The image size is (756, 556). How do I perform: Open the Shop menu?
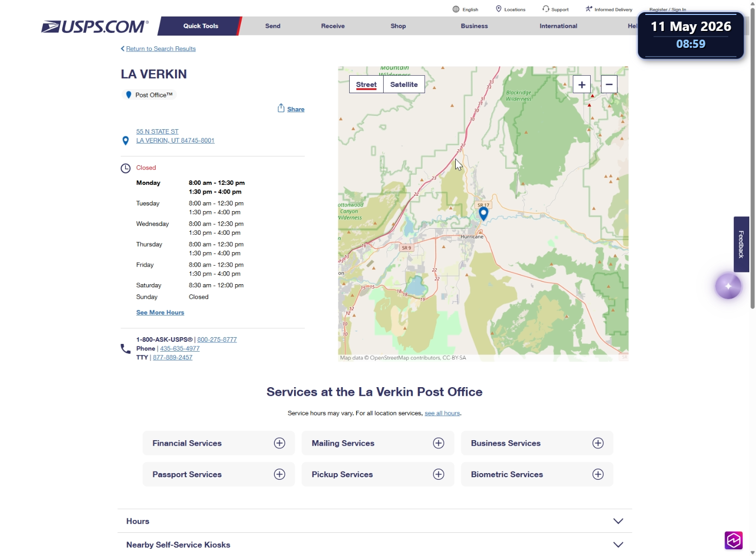[x=399, y=26]
